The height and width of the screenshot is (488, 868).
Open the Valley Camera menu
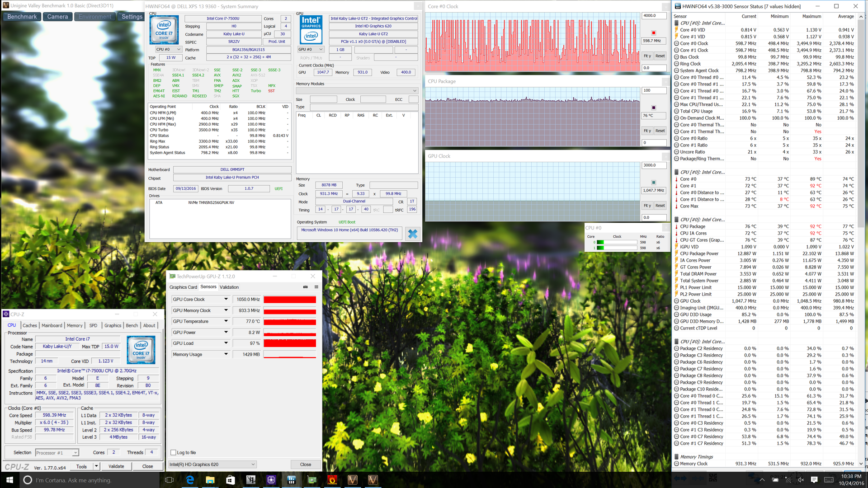(x=57, y=17)
